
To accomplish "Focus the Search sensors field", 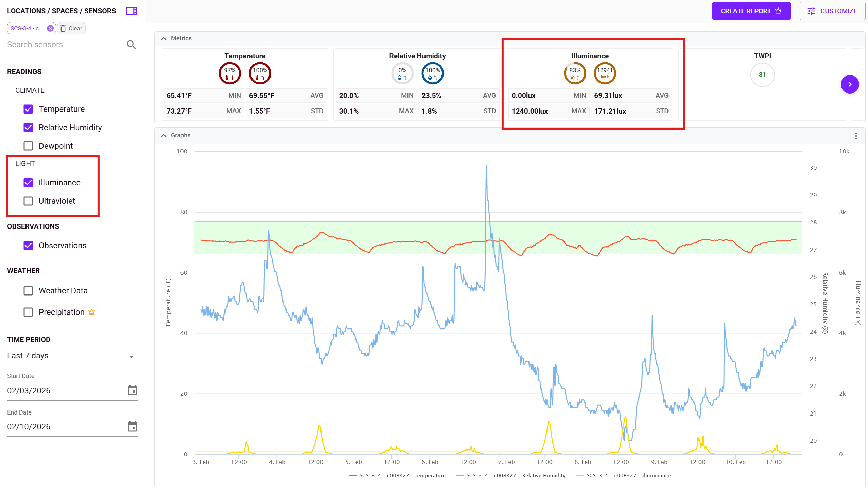I will tap(65, 45).
